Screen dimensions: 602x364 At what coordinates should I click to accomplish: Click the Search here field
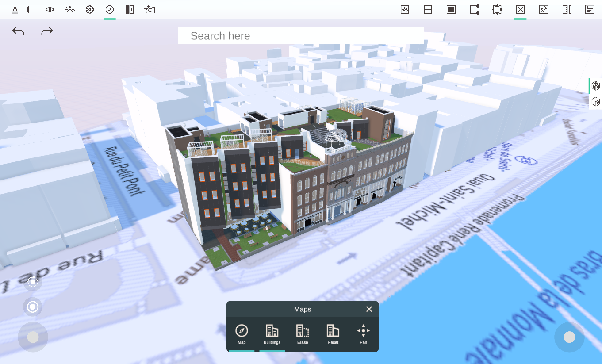point(301,36)
